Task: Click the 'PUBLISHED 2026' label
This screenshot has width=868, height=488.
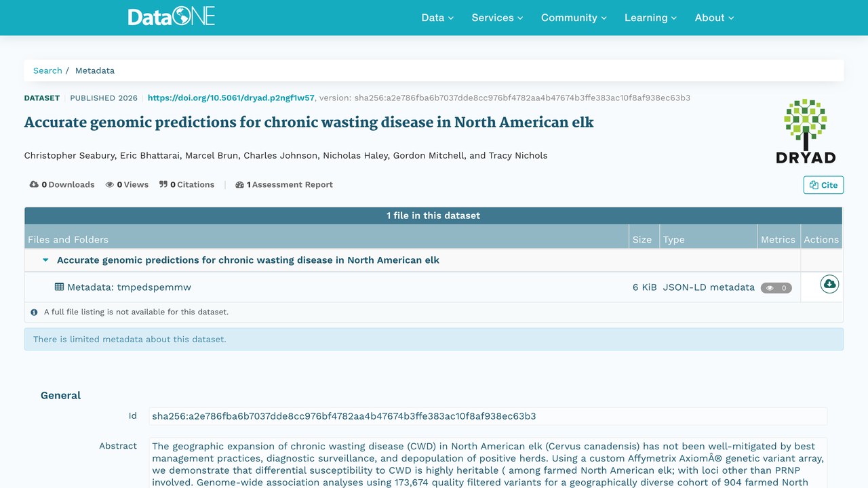Action: coord(104,98)
